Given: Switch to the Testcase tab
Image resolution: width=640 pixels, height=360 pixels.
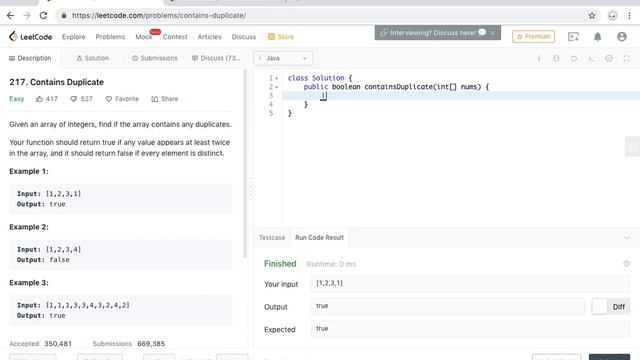Looking at the screenshot, I should point(272,238).
